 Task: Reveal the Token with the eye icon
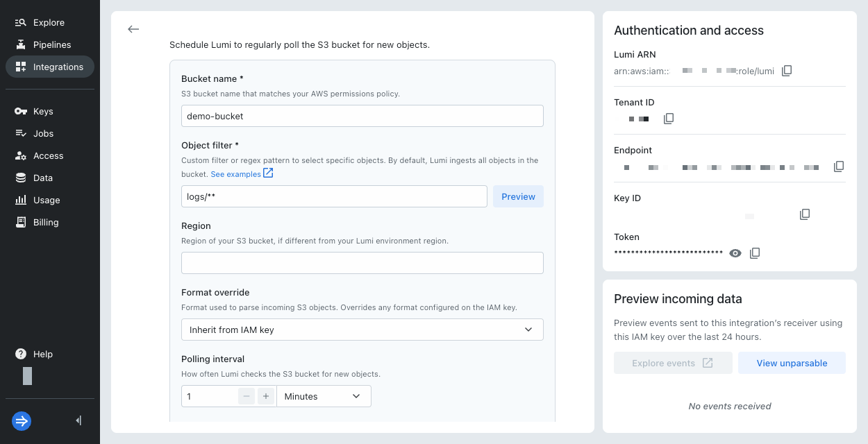735,253
